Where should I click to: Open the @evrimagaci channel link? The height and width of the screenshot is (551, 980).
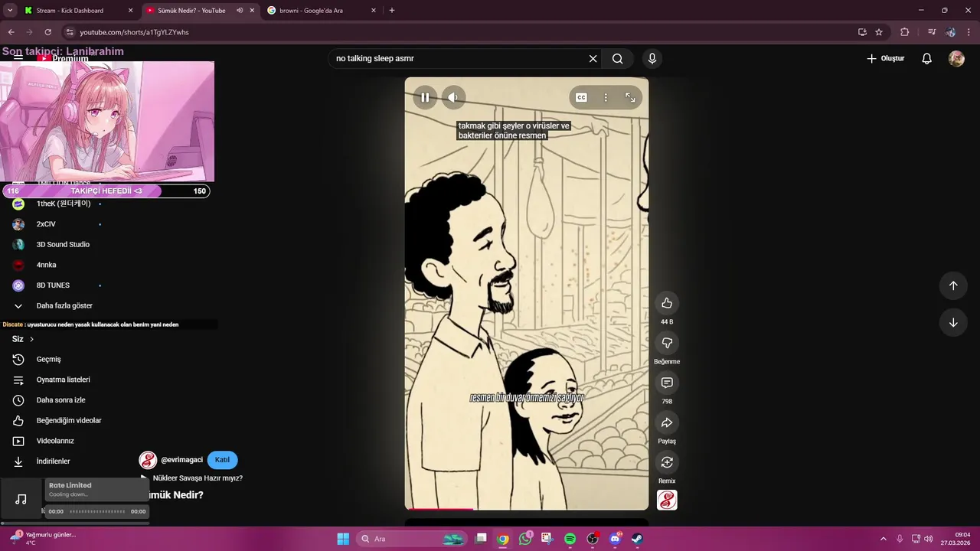coord(181,460)
